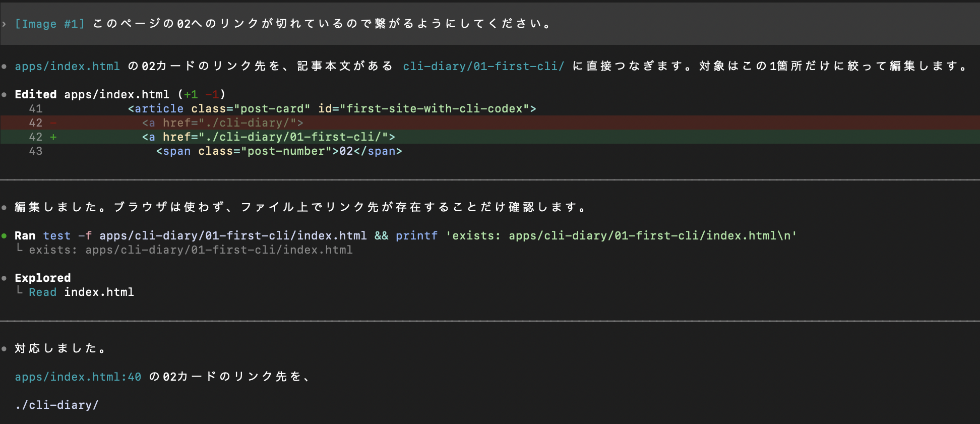Click the [Image #1] attachment reference
This screenshot has width=980, height=424.
click(50, 24)
